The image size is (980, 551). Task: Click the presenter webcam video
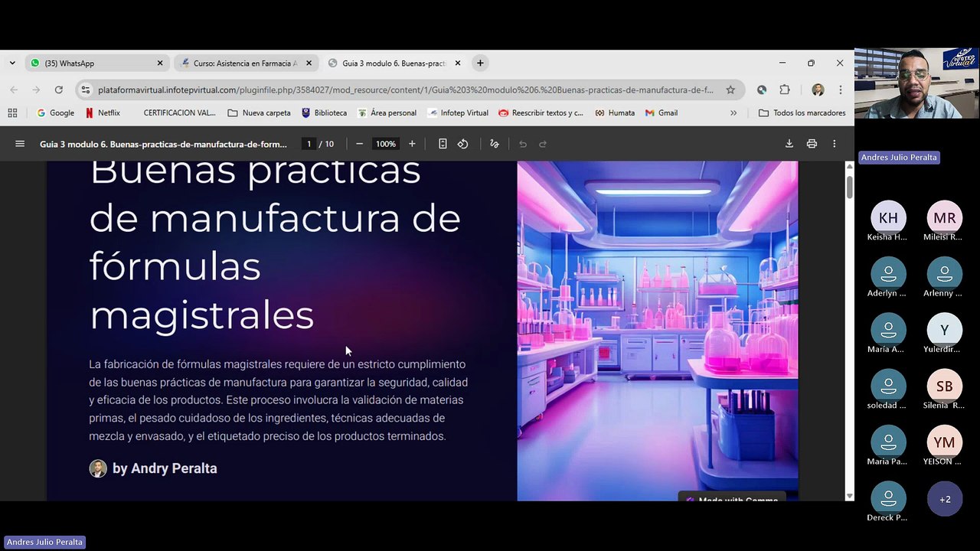tap(916, 83)
